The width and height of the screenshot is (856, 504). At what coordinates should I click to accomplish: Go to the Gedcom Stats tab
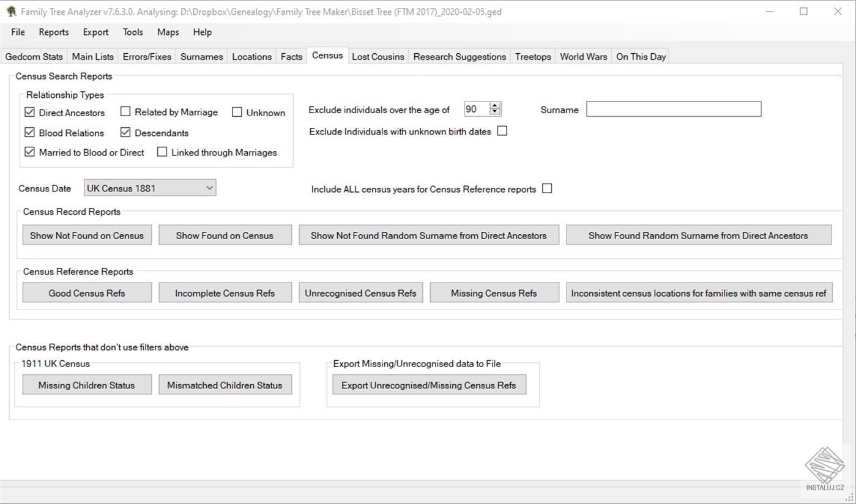34,56
